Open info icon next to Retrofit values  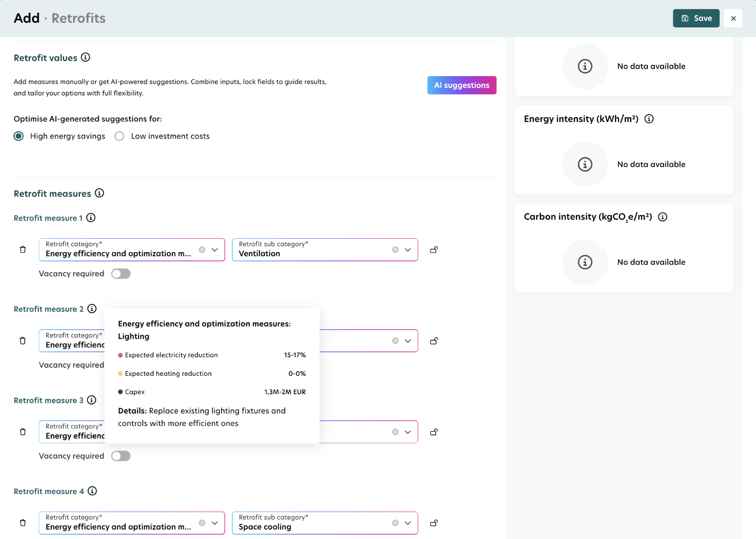(x=86, y=57)
